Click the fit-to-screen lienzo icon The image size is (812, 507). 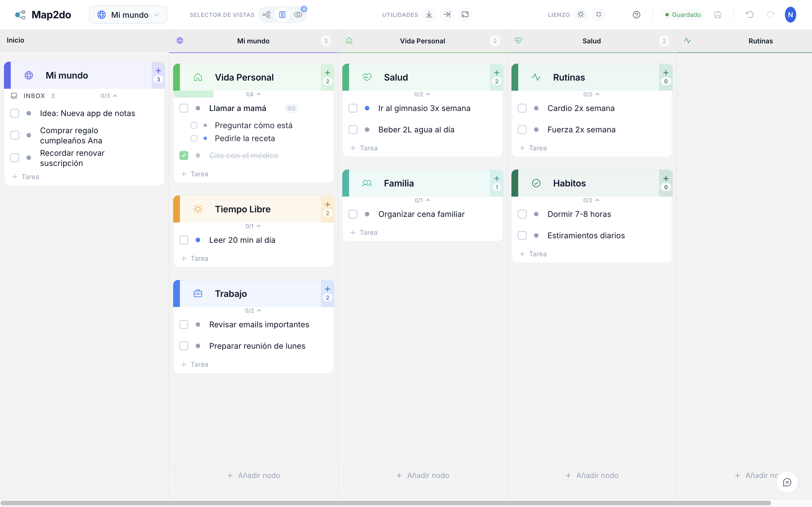599,14
